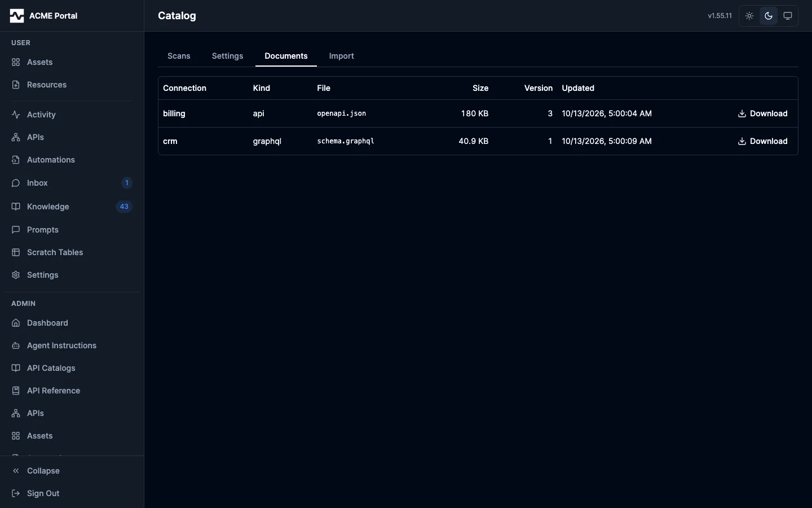This screenshot has height=508, width=812.
Task: Go to the admin Dashboard
Action: [72, 323]
